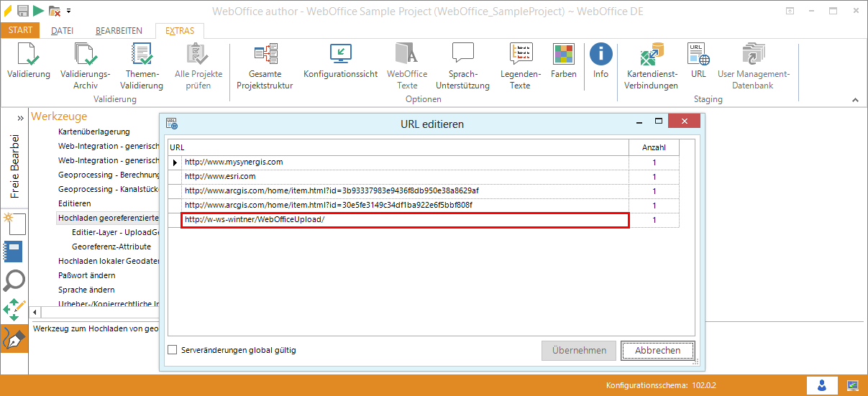
Task: Switch to the DATEI ribbon tab
Action: [x=63, y=31]
